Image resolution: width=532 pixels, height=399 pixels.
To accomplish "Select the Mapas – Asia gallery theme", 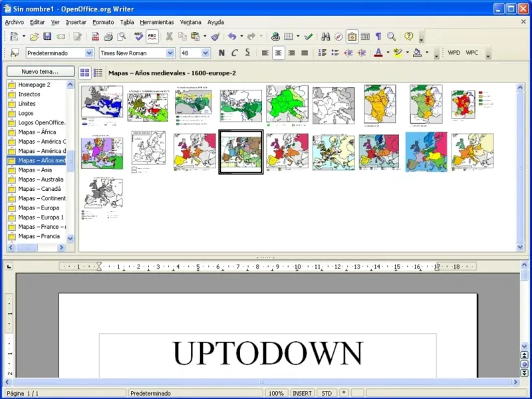I will pyautogui.click(x=37, y=170).
